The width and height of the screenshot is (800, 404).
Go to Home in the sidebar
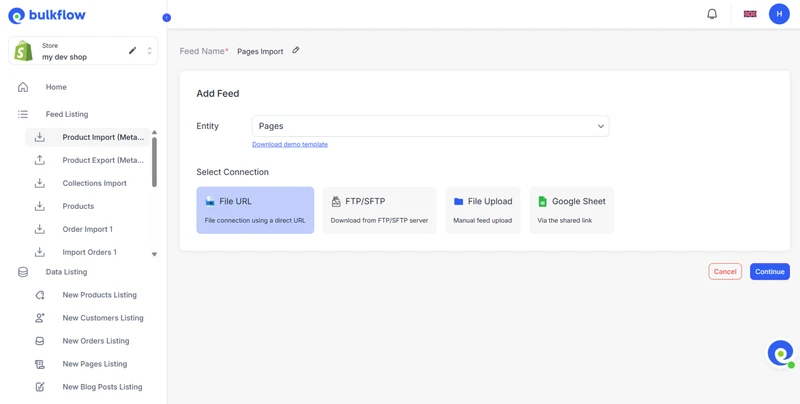tap(56, 87)
